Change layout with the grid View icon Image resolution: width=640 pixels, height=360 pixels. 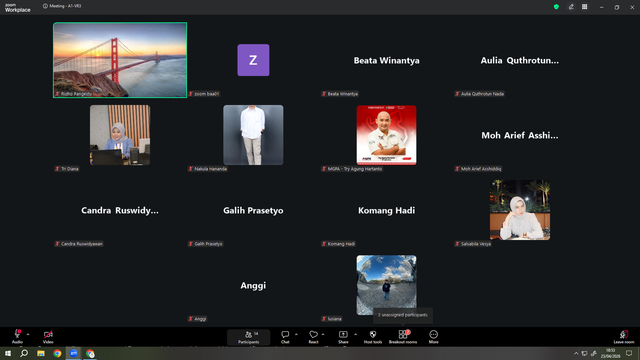tap(584, 7)
